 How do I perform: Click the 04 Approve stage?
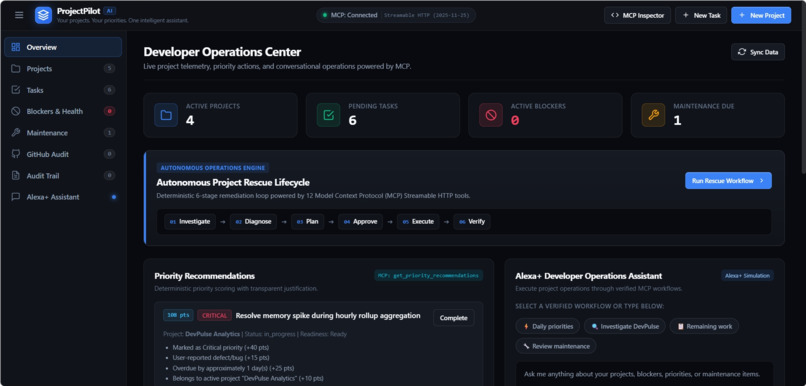361,222
